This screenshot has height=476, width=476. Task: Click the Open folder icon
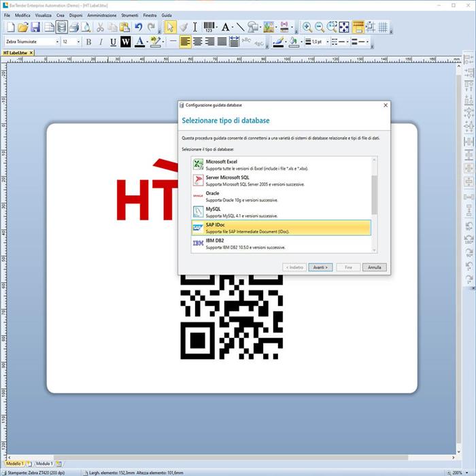pos(22,27)
